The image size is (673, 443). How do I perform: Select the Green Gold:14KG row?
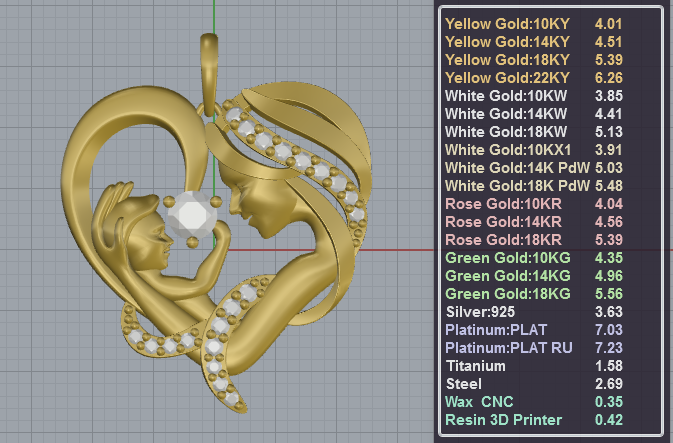pyautogui.click(x=534, y=276)
